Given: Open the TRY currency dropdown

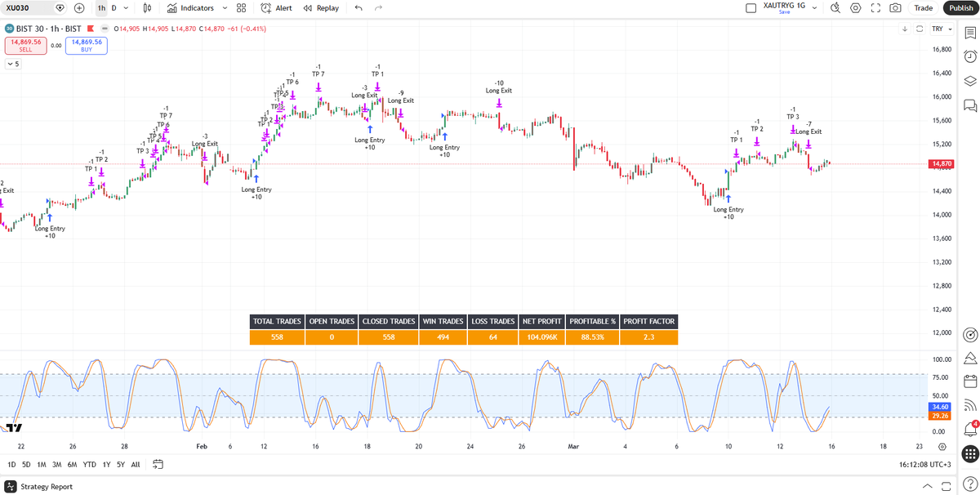Looking at the screenshot, I should [x=942, y=29].
